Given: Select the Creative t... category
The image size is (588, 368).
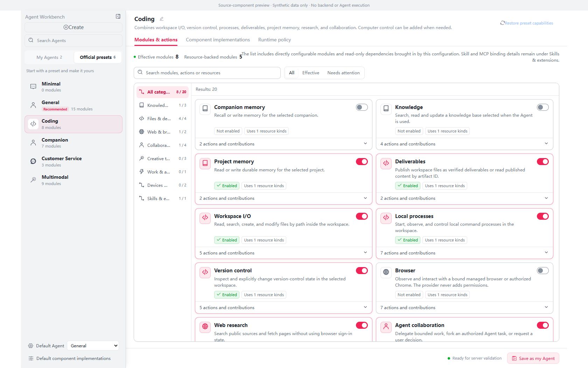Looking at the screenshot, I should point(162,158).
